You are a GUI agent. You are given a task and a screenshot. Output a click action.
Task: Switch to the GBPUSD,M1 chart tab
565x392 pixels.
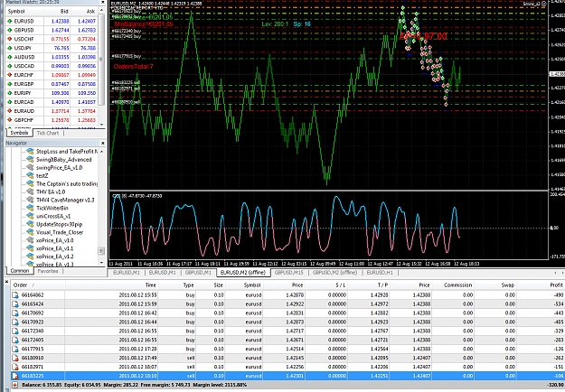pos(198,273)
